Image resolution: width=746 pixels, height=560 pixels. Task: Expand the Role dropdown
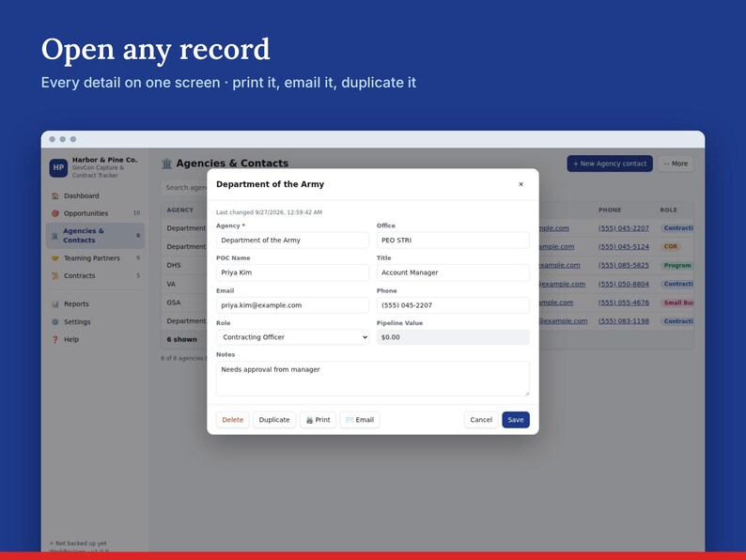point(292,337)
